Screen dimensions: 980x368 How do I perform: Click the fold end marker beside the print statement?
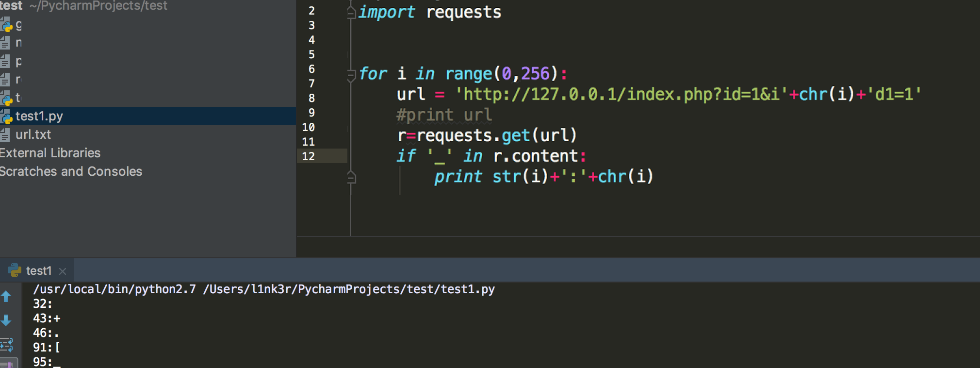pyautogui.click(x=352, y=178)
